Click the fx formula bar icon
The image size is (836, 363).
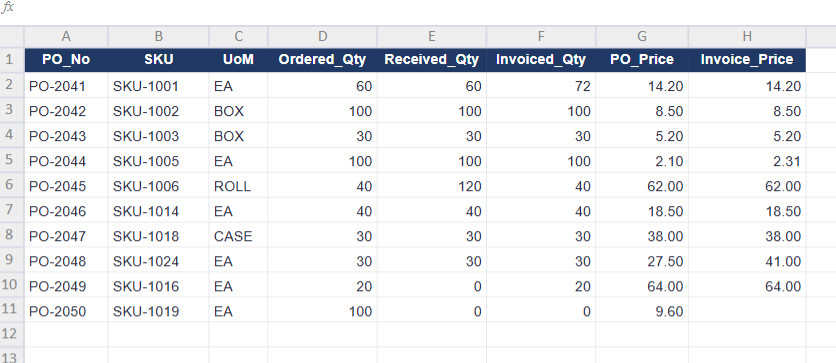[7, 7]
